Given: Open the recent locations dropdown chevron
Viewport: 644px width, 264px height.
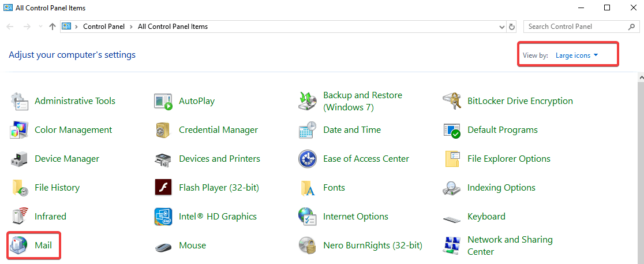Looking at the screenshot, I should pos(40,27).
